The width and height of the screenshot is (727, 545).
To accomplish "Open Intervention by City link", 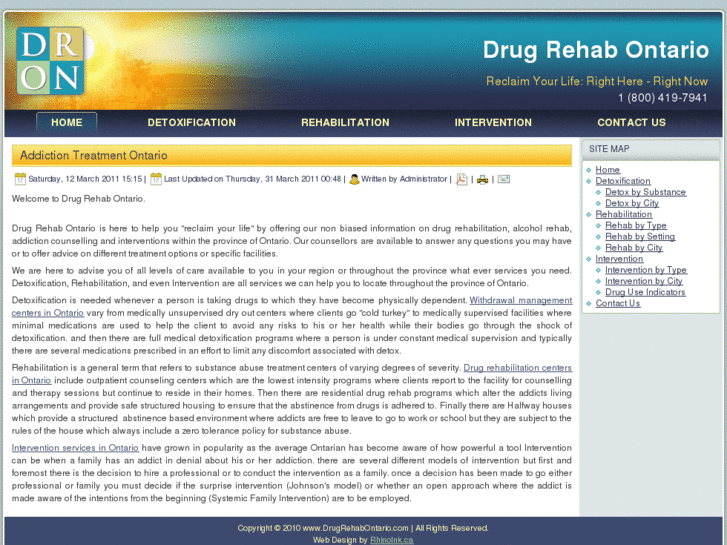I will coord(644,281).
